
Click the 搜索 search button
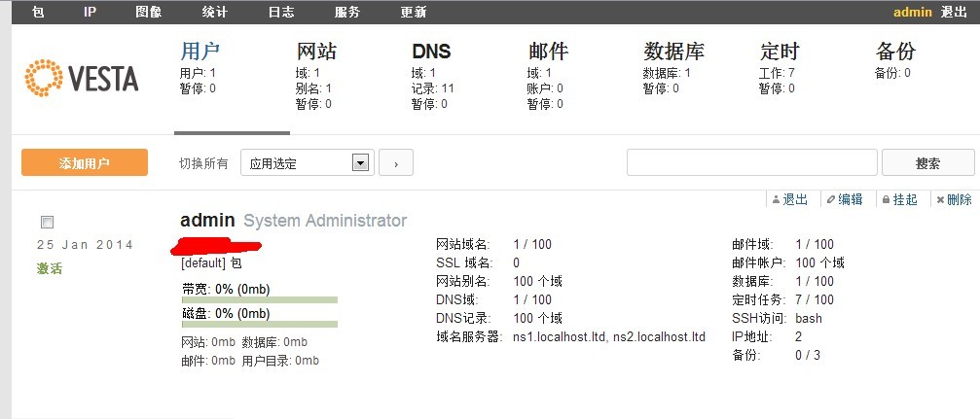tap(927, 163)
